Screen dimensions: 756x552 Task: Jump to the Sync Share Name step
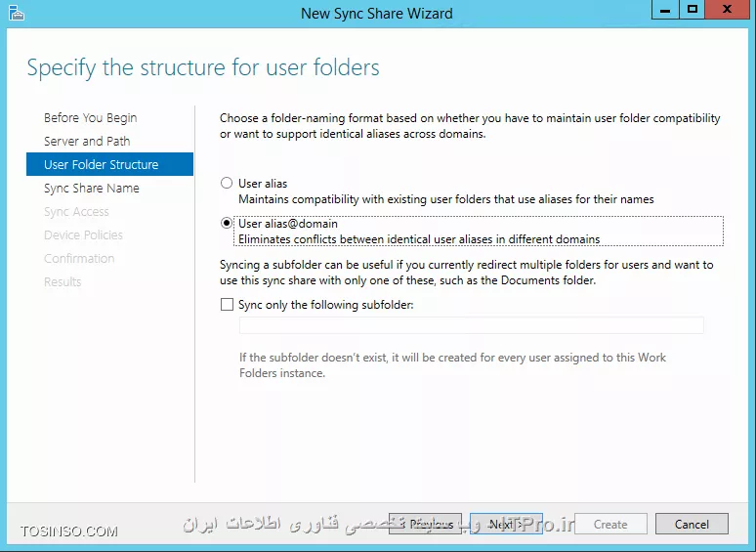coord(92,188)
